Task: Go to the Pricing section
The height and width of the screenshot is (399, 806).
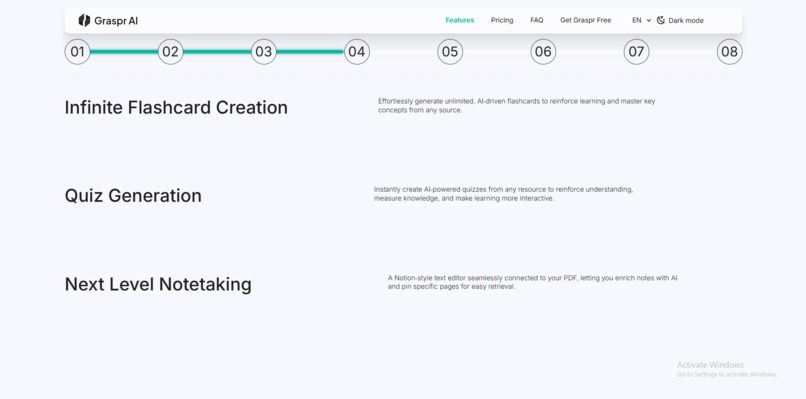Action: (502, 21)
